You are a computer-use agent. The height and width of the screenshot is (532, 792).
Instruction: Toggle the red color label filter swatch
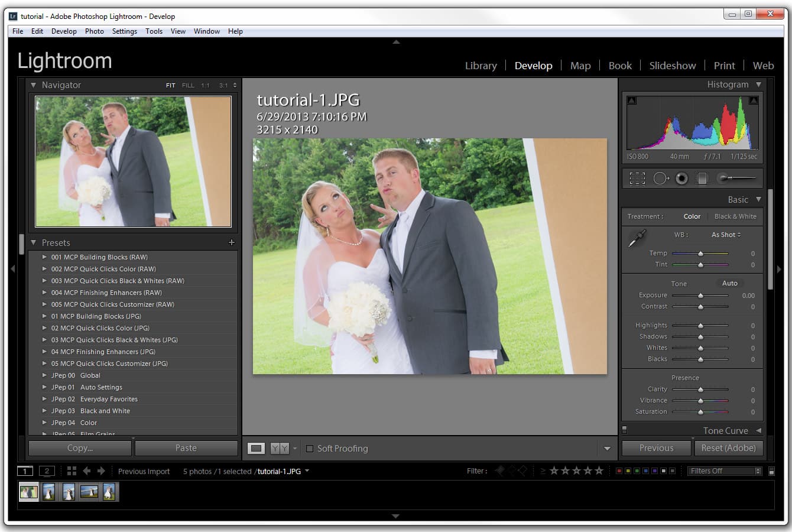(x=619, y=471)
